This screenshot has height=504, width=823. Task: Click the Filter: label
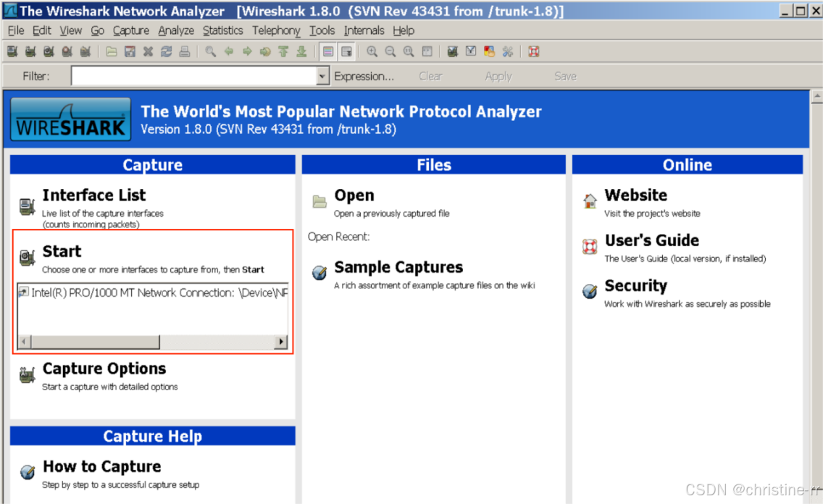tap(35, 76)
